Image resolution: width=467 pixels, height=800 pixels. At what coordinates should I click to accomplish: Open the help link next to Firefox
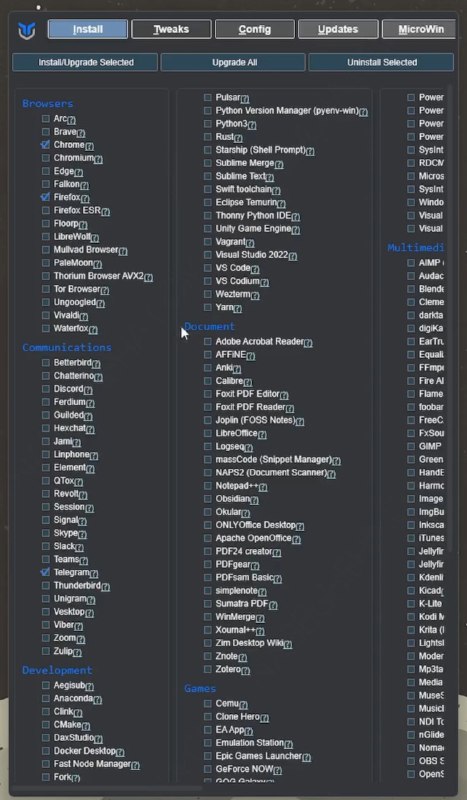pos(85,198)
